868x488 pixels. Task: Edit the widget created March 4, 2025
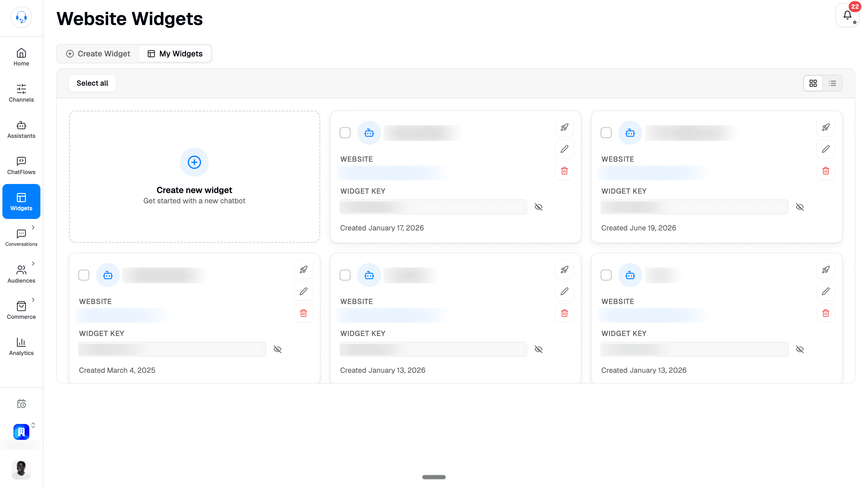[303, 291]
